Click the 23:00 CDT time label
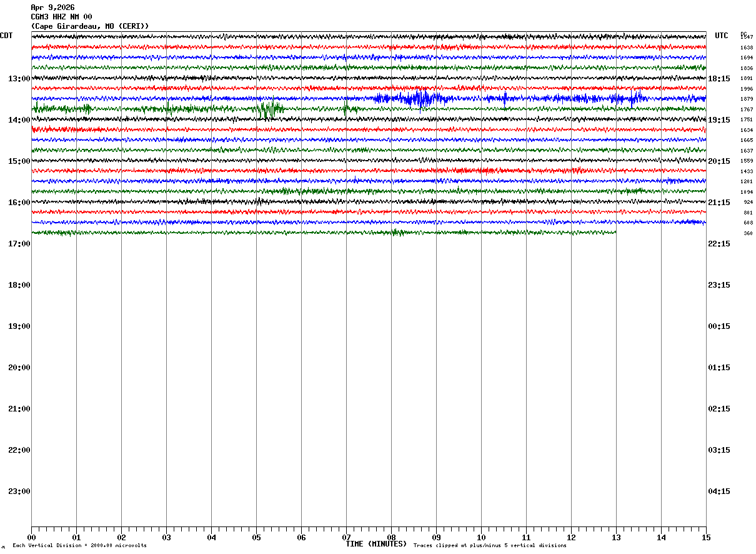Viewport: 756px width, 554px height. point(19,491)
